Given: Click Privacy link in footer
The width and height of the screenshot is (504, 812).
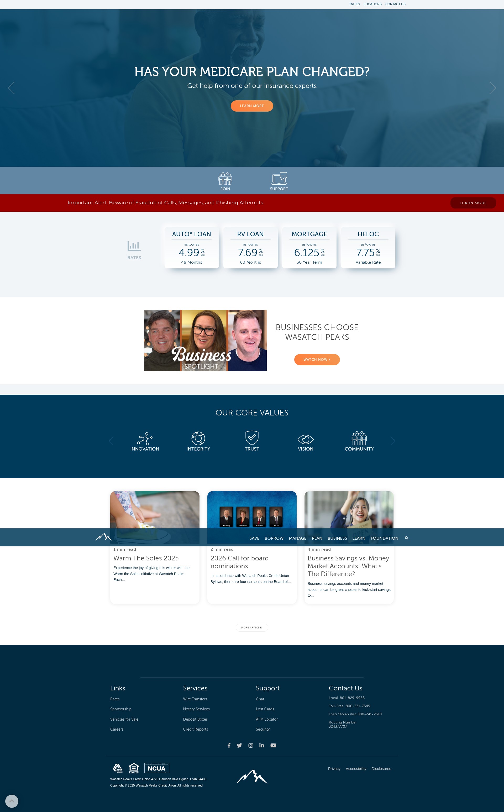Looking at the screenshot, I should coord(334,769).
